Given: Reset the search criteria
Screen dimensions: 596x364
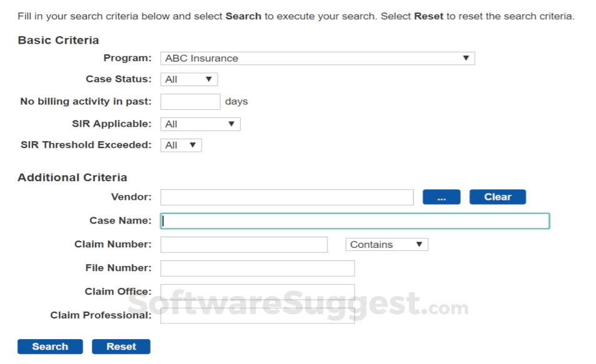Looking at the screenshot, I should [121, 347].
